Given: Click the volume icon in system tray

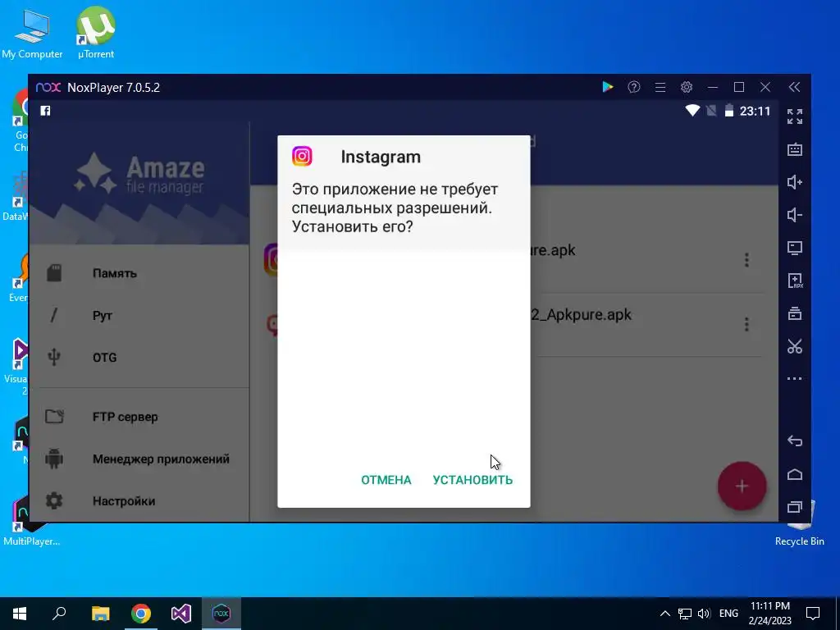Looking at the screenshot, I should 704,614.
